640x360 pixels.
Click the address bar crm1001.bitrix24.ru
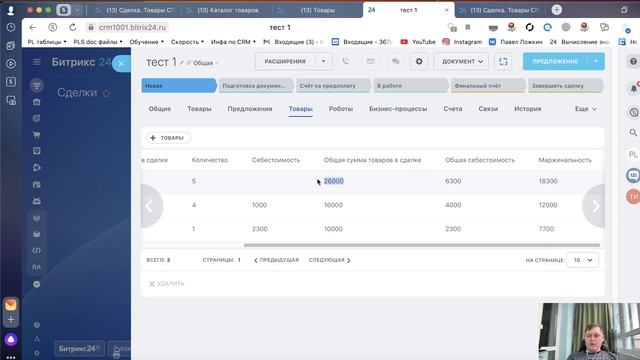[133, 27]
